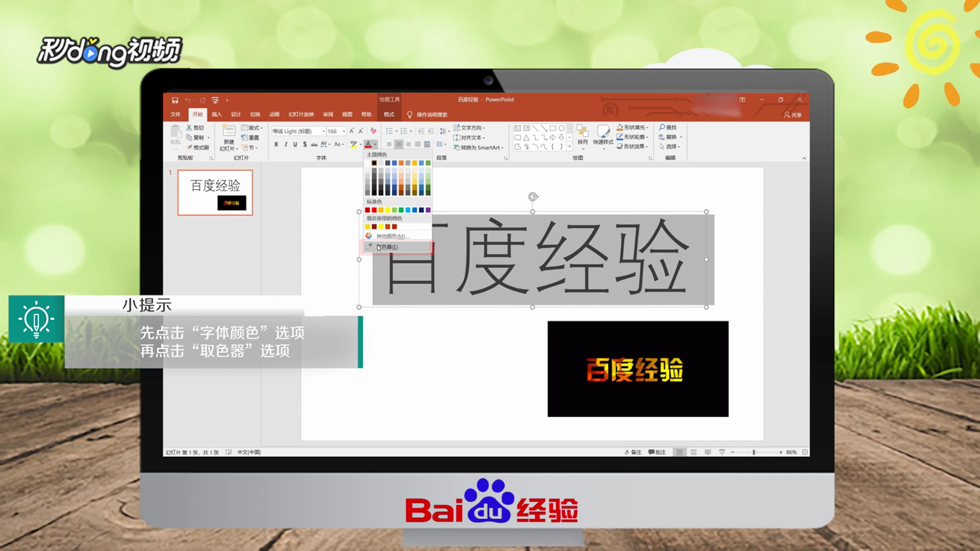The image size is (980, 551).
Task: Toggle Bold formatting
Action: (x=276, y=145)
